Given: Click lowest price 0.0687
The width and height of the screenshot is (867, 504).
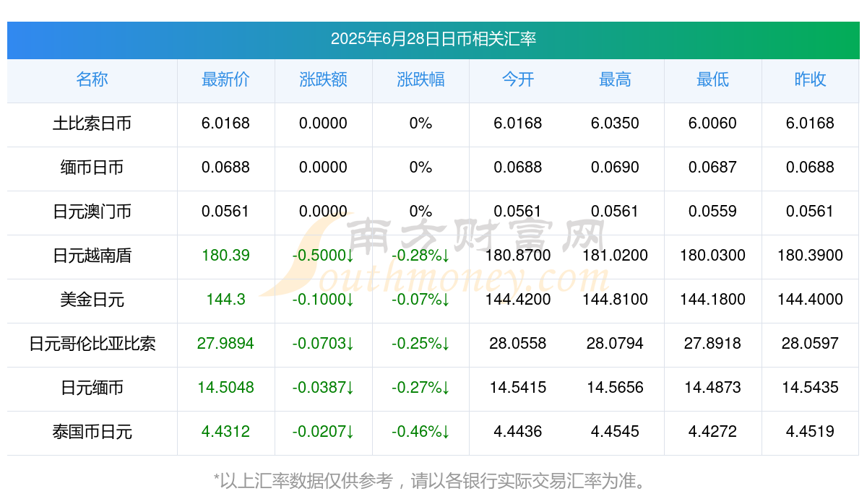Looking at the screenshot, I should 712,168.
